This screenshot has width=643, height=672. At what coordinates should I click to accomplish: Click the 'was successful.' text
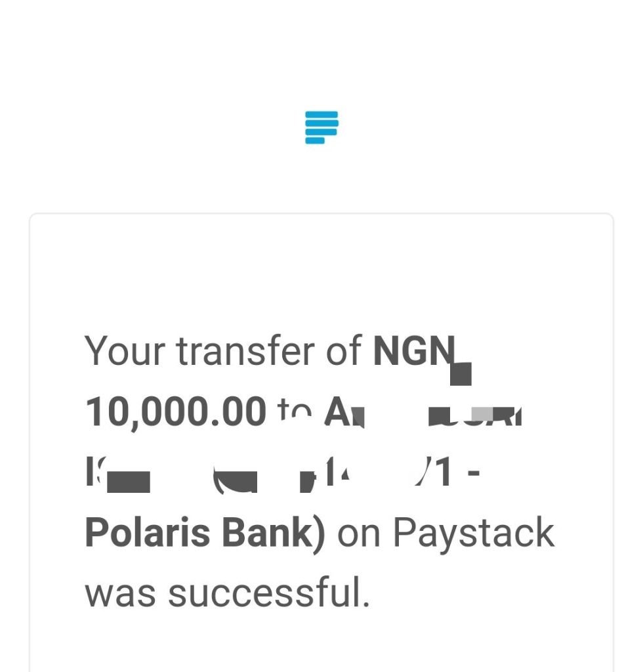point(228,593)
